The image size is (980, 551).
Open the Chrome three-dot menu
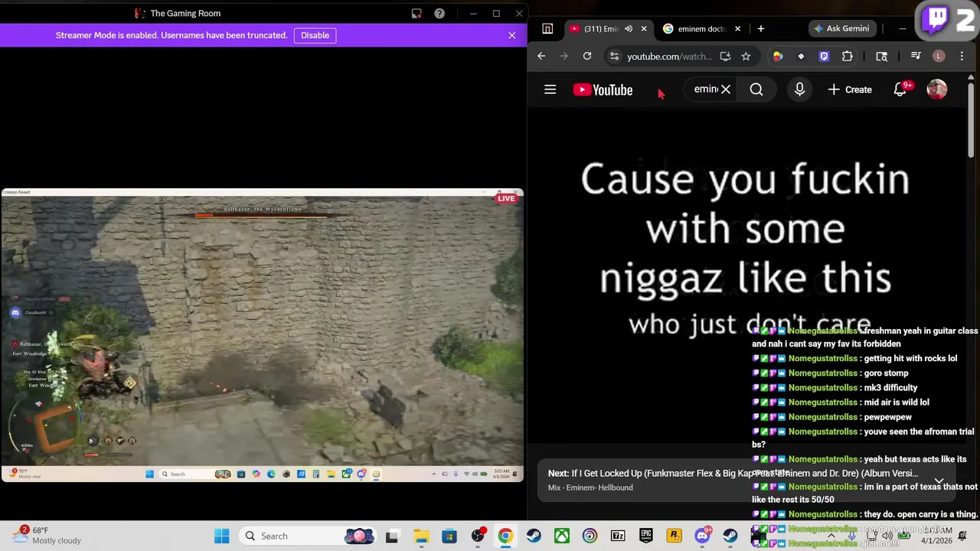[x=962, y=56]
